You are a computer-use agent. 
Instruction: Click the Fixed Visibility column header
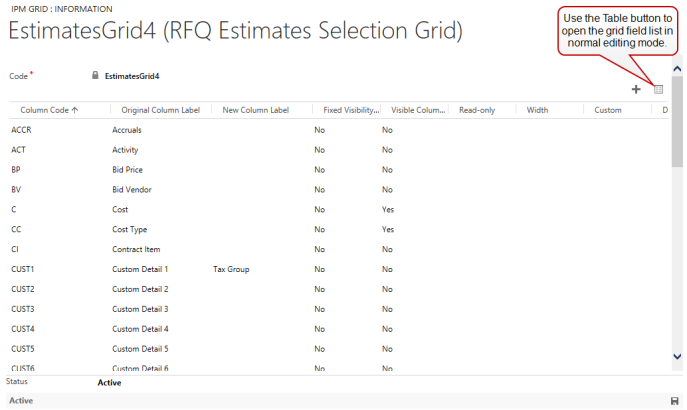[x=351, y=110]
